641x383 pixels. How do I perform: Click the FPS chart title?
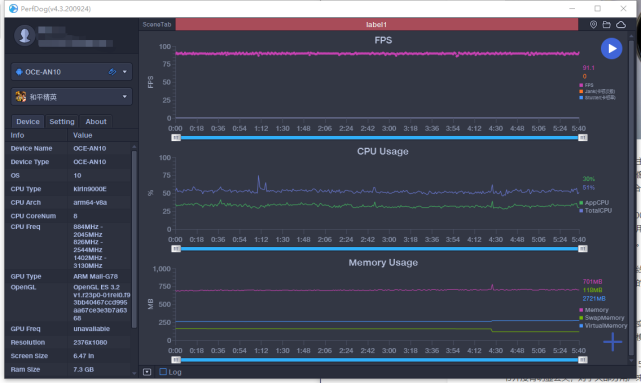tap(383, 40)
